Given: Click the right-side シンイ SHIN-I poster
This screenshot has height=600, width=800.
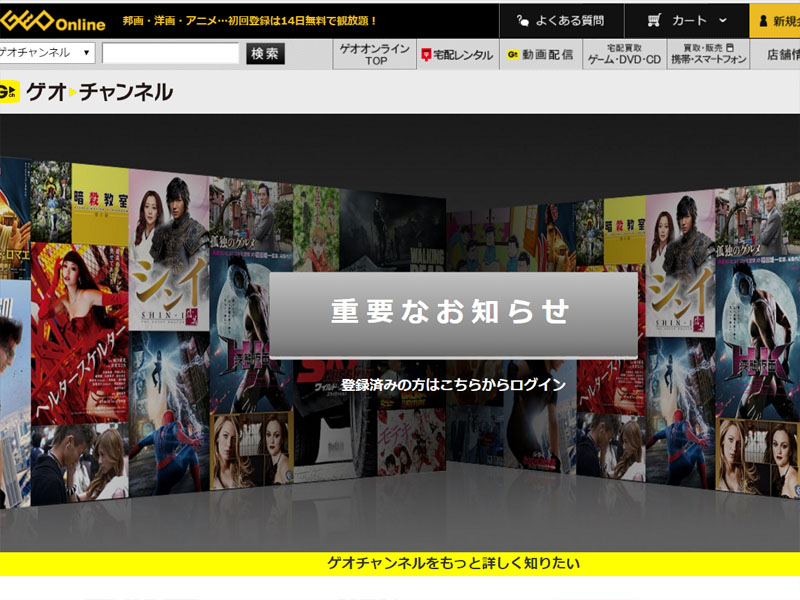Looking at the screenshot, I should coord(681,264).
